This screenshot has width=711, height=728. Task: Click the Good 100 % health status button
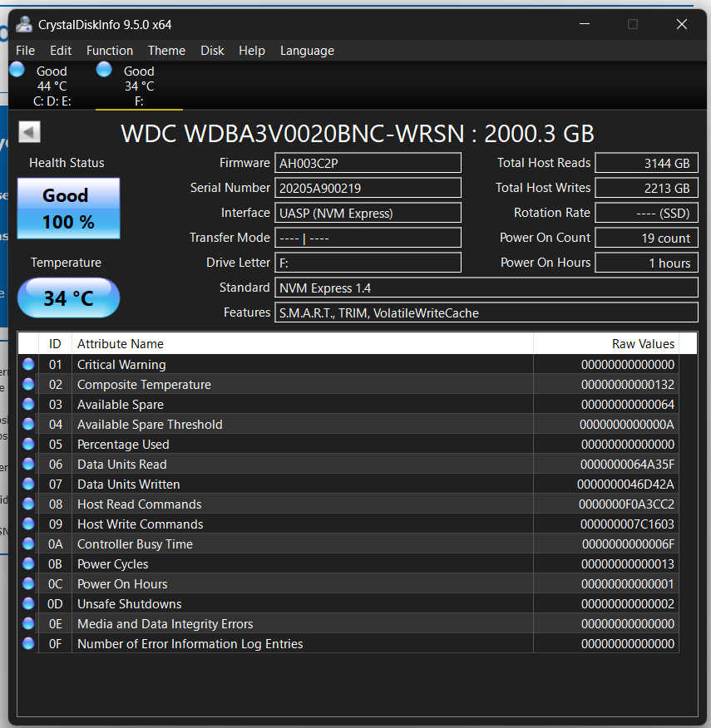69,209
